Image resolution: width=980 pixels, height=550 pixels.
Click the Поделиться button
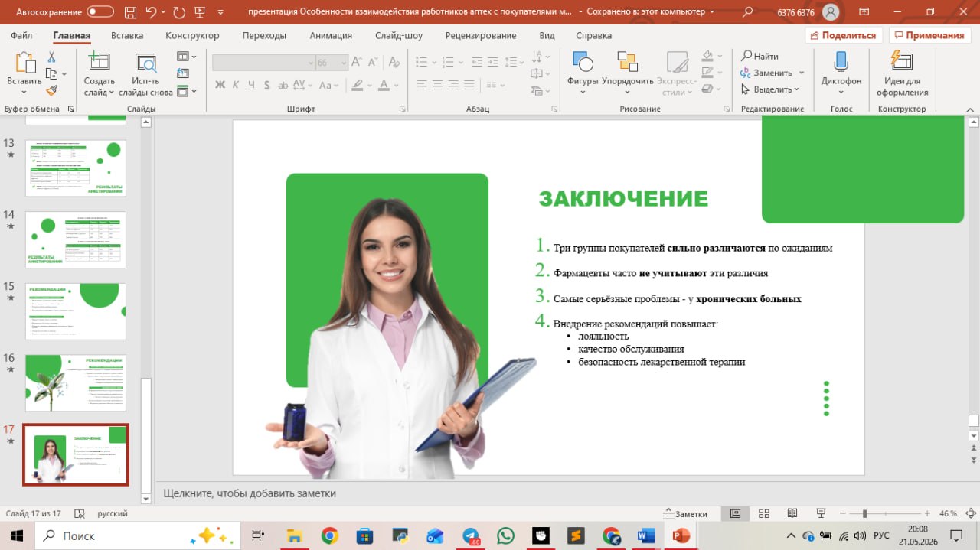(x=844, y=35)
